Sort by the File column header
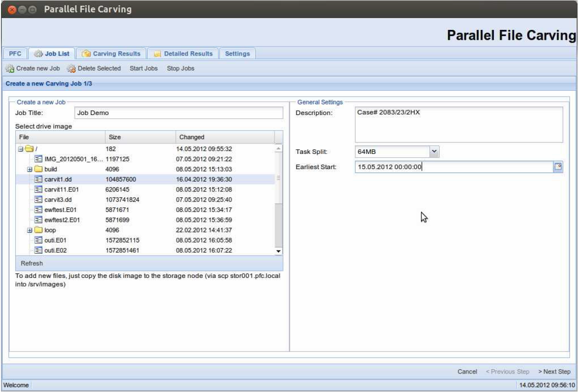 click(59, 137)
